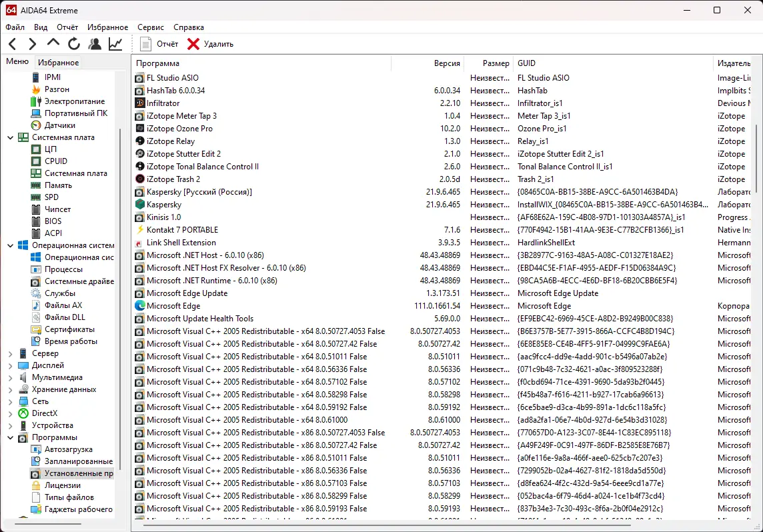This screenshot has width=763, height=532.
Task: Select the Microsoft Edge browser row icon
Action: click(139, 306)
